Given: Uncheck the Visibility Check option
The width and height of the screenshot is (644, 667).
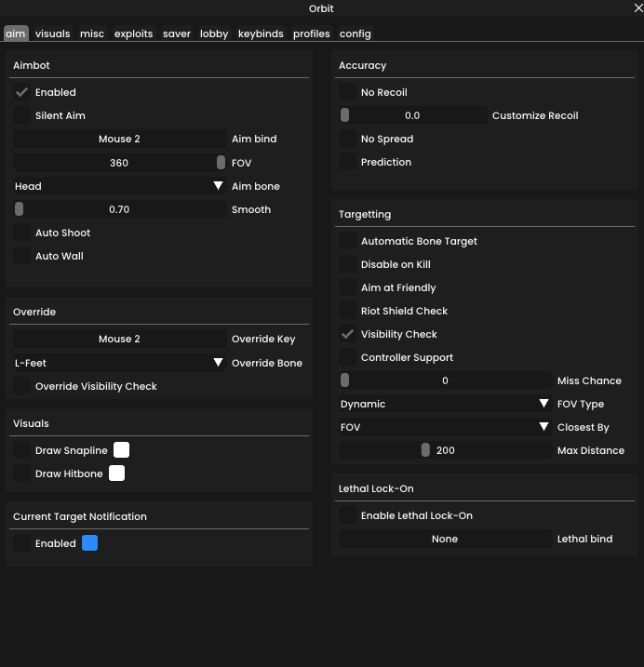Looking at the screenshot, I should pos(348,334).
